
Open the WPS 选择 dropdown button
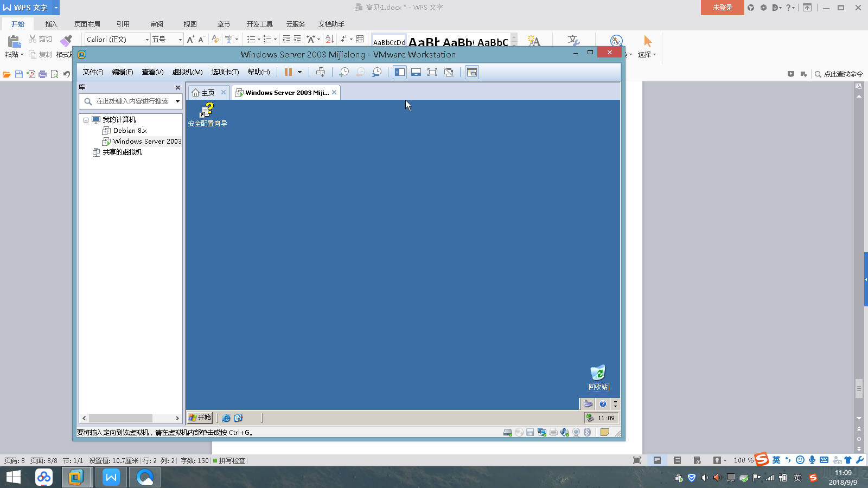(x=647, y=47)
